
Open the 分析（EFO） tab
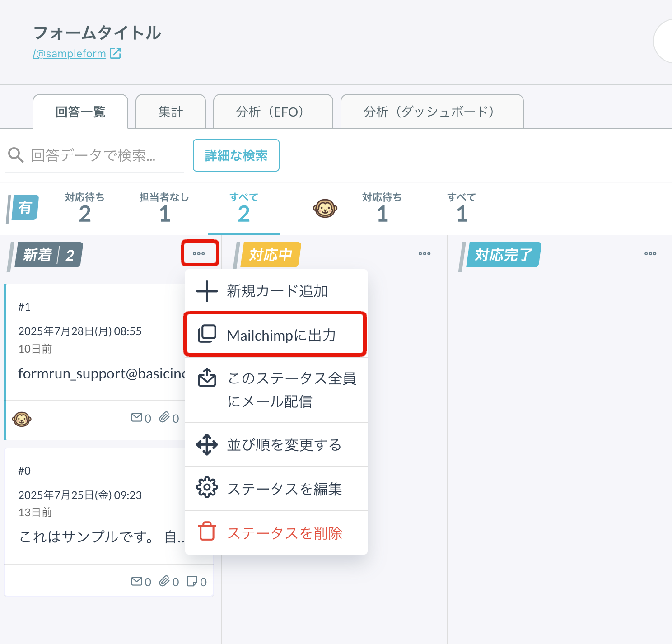click(273, 112)
